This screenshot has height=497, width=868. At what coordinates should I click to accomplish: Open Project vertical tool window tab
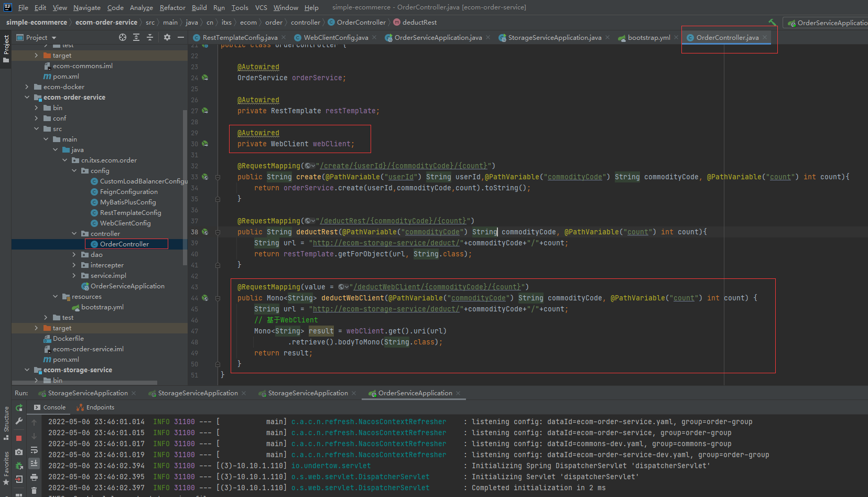(6, 48)
